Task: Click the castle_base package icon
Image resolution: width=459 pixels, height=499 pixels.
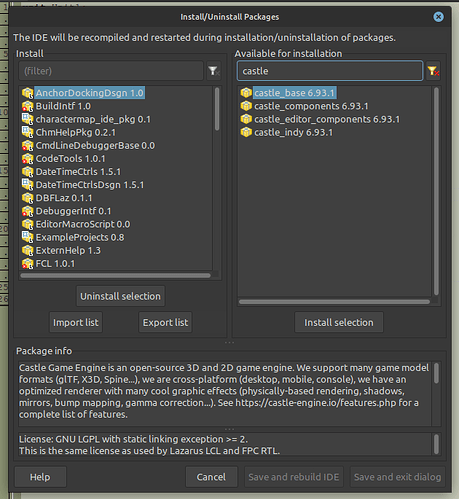Action: pos(246,93)
